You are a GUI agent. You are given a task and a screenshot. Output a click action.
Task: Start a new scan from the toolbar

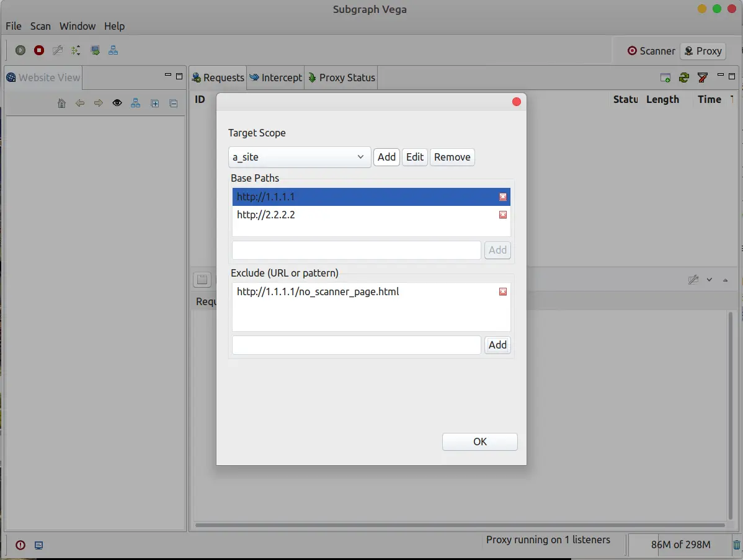tap(20, 50)
